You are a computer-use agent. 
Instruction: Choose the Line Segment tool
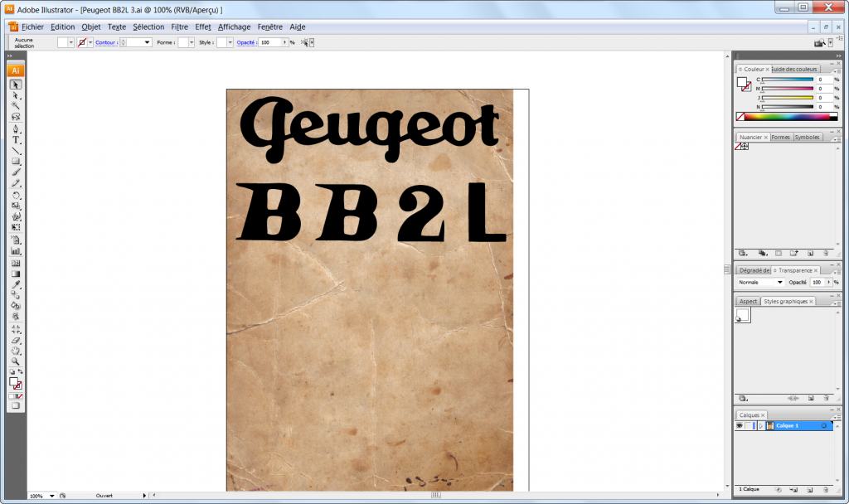[16, 151]
